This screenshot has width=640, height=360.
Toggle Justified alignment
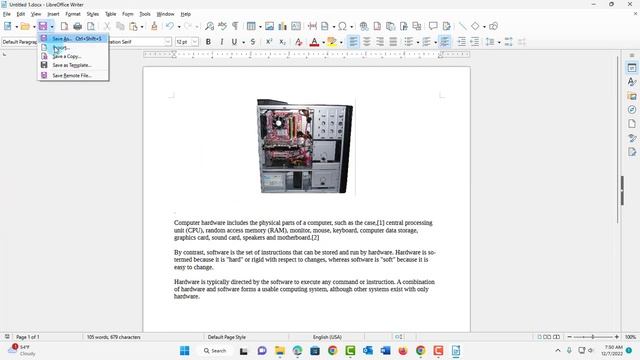point(393,42)
